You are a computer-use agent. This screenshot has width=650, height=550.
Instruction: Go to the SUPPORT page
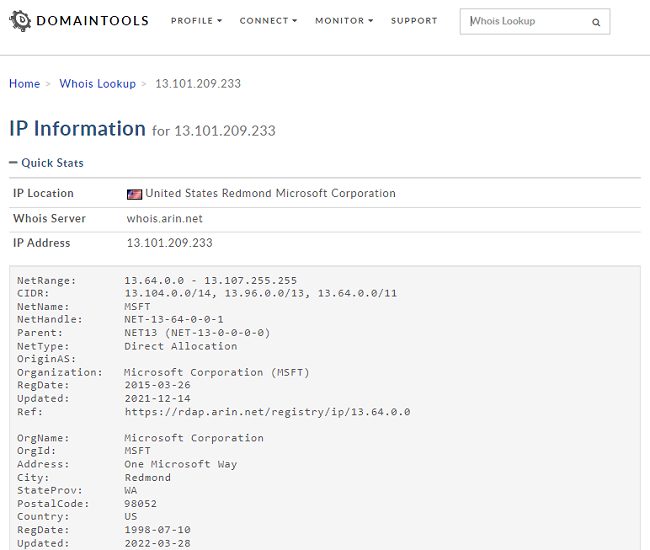414,21
